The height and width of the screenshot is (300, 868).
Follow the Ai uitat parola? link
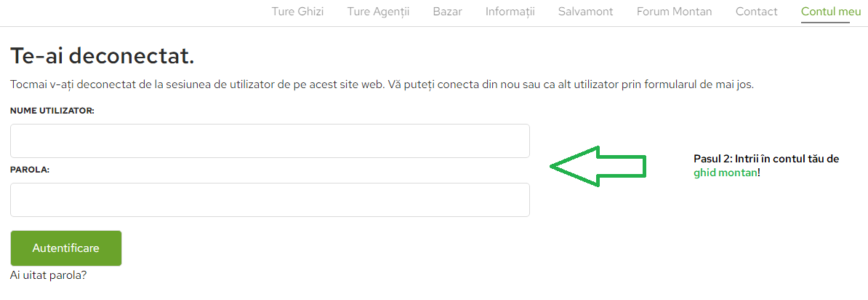[x=49, y=276]
